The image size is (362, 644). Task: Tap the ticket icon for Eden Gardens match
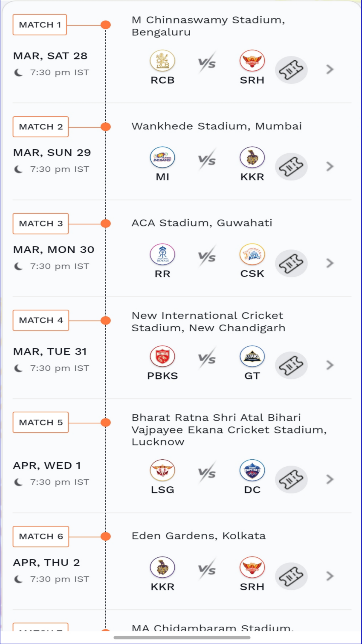[291, 576]
